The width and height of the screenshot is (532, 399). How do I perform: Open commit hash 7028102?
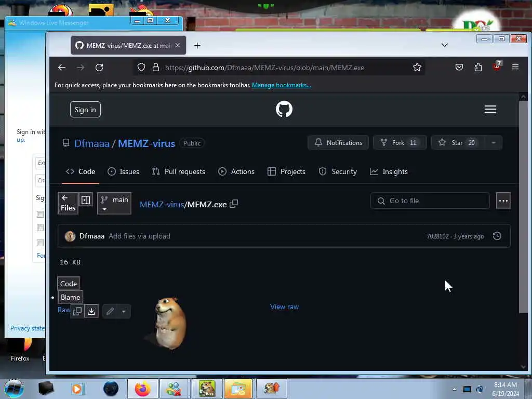pos(437,236)
